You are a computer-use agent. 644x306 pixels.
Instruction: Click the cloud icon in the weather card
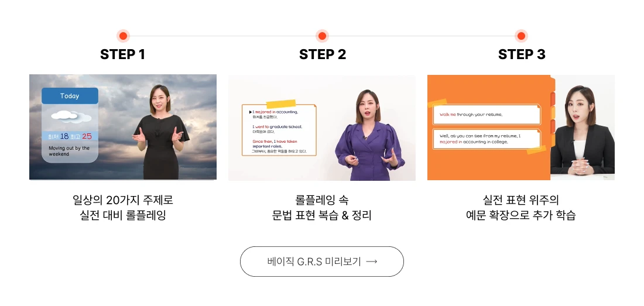71,117
